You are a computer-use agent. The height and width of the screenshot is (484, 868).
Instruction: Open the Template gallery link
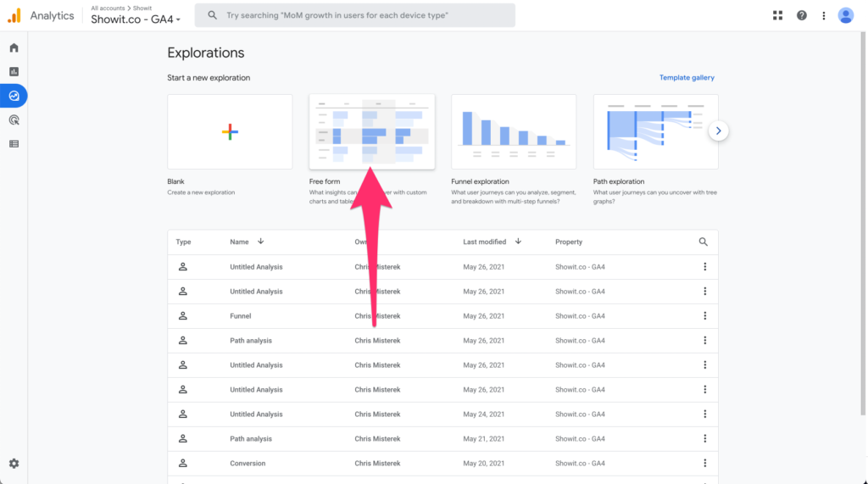click(687, 78)
